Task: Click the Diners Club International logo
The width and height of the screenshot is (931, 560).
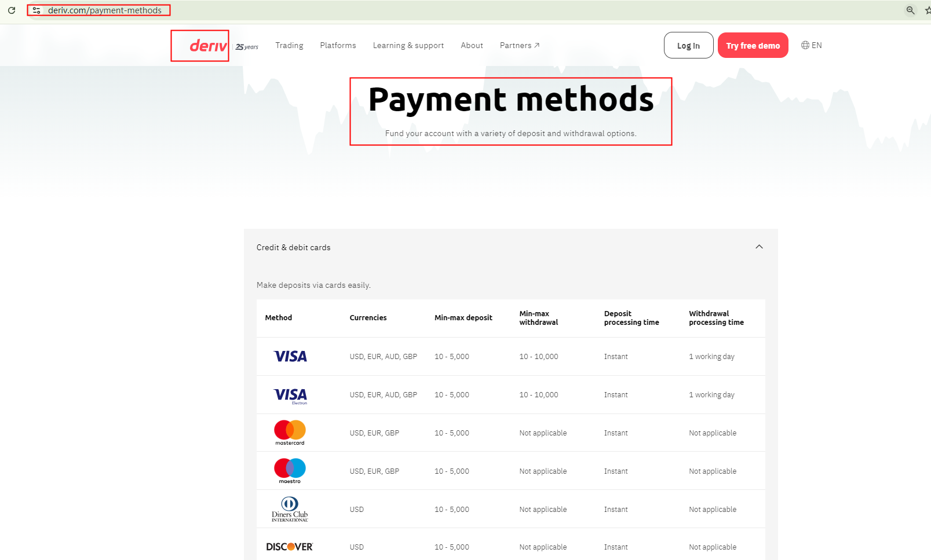Action: (x=290, y=509)
